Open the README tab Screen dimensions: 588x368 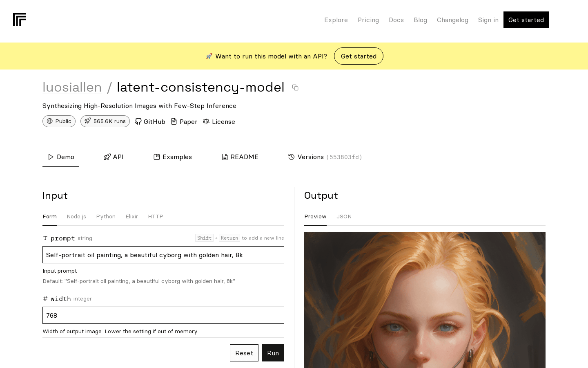click(x=240, y=157)
